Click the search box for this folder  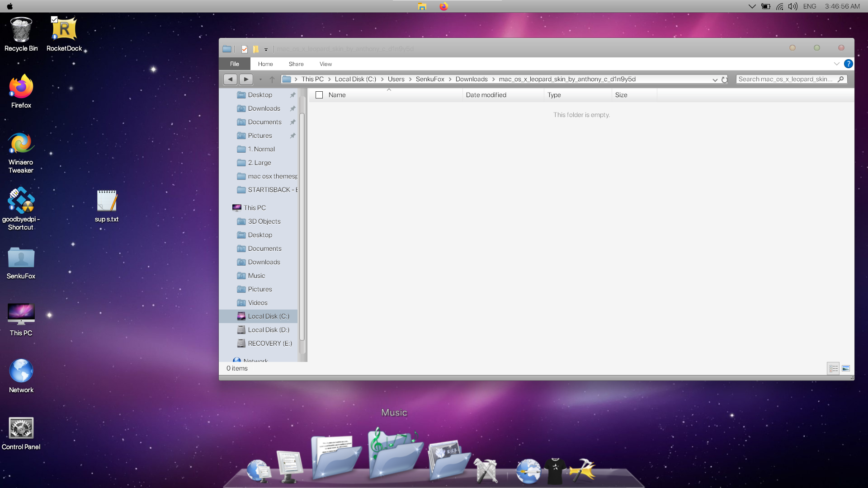[786, 79]
